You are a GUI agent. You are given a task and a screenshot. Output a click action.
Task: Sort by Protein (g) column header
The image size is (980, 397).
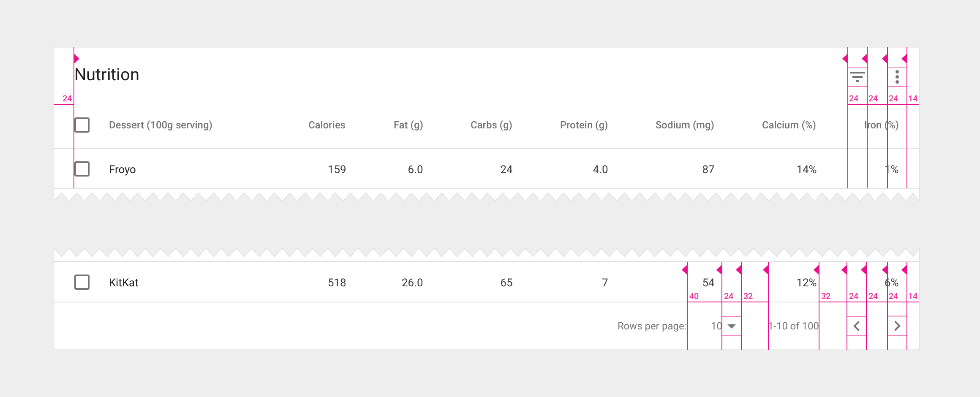(584, 125)
